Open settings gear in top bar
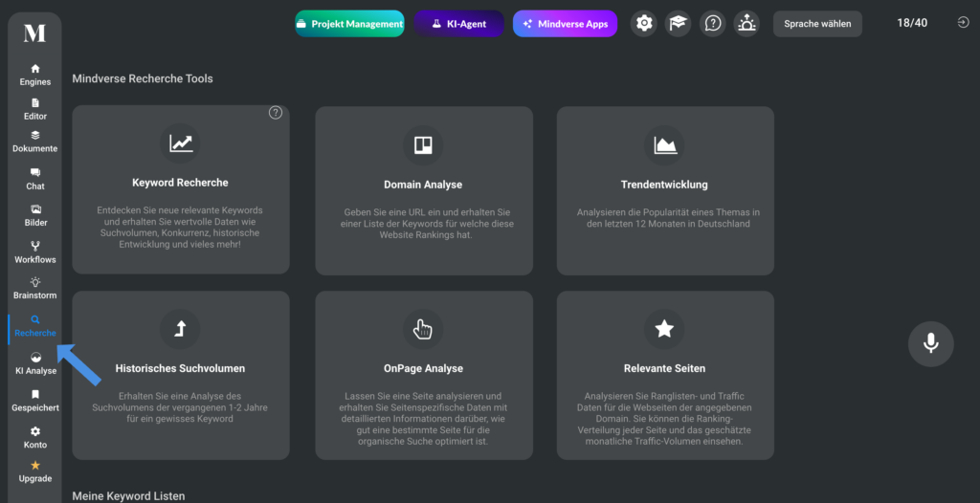 point(644,24)
